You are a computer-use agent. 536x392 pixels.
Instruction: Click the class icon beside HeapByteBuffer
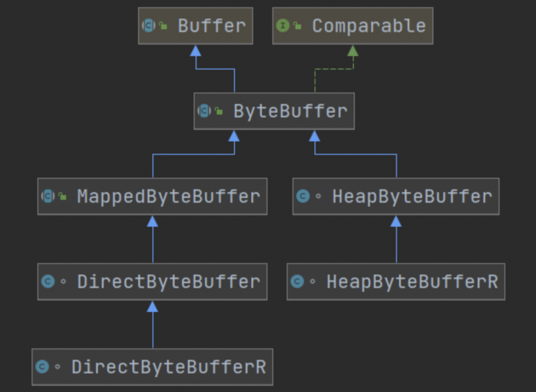pos(303,196)
